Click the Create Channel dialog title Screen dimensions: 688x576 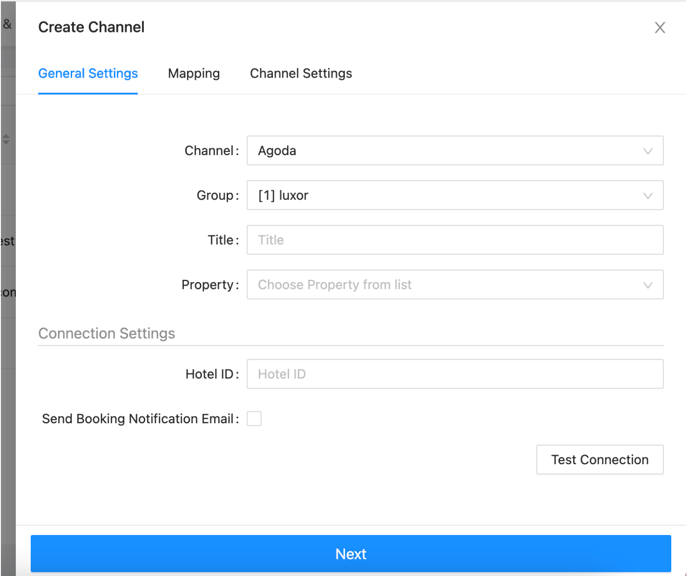(x=91, y=27)
